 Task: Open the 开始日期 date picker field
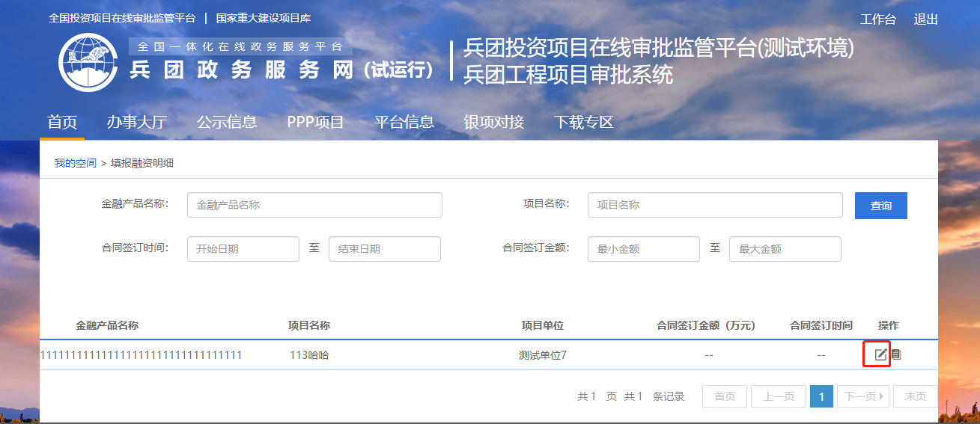pos(243,249)
